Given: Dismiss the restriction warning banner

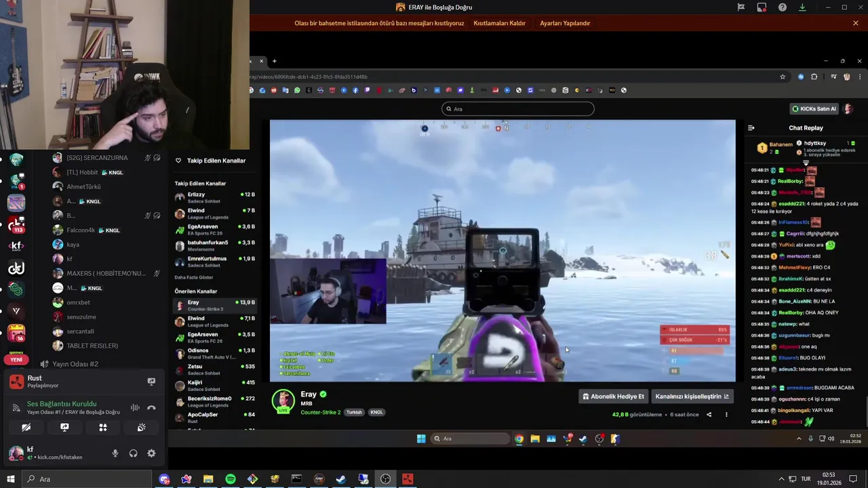Looking at the screenshot, I should click(856, 23).
